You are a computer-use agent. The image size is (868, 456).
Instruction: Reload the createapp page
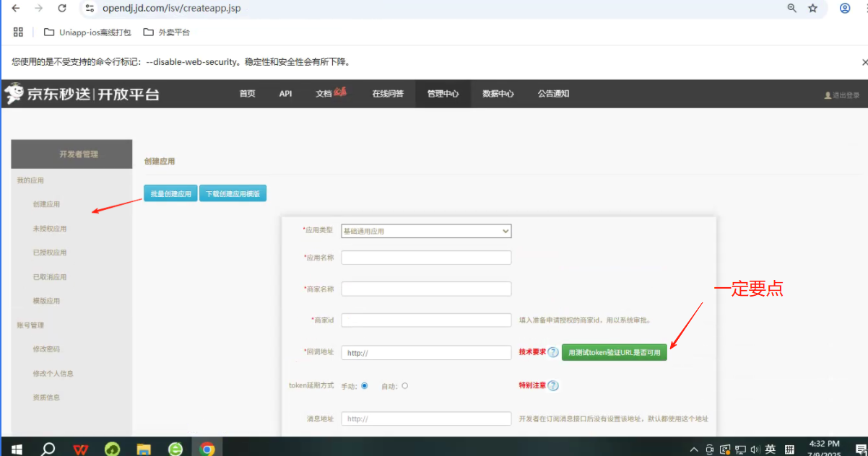coord(62,9)
